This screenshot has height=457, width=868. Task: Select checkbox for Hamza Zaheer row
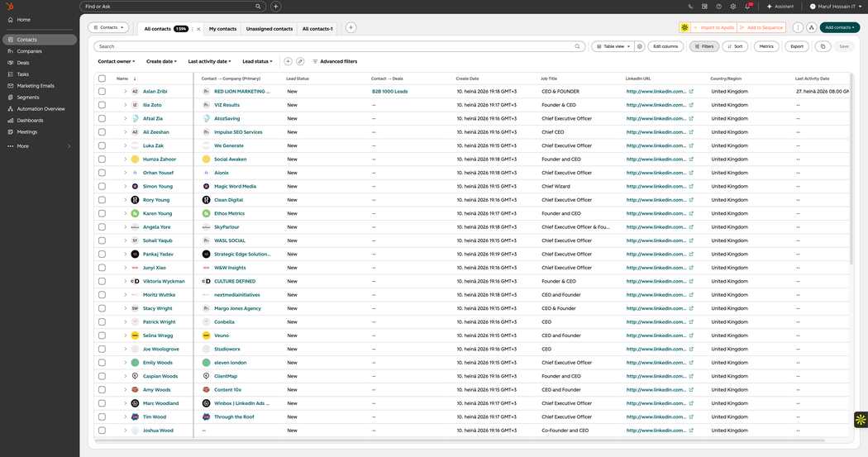[102, 159]
